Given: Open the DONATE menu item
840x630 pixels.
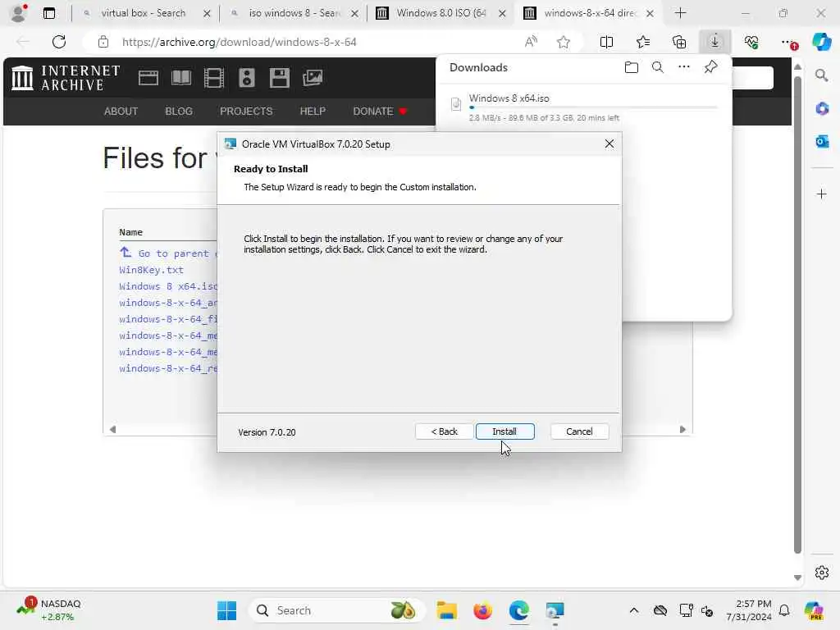Looking at the screenshot, I should click(380, 112).
